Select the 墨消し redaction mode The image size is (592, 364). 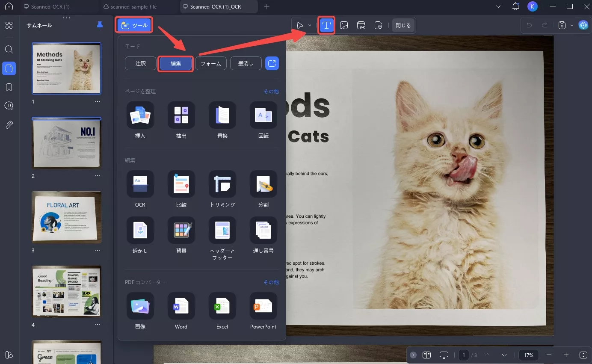point(246,63)
